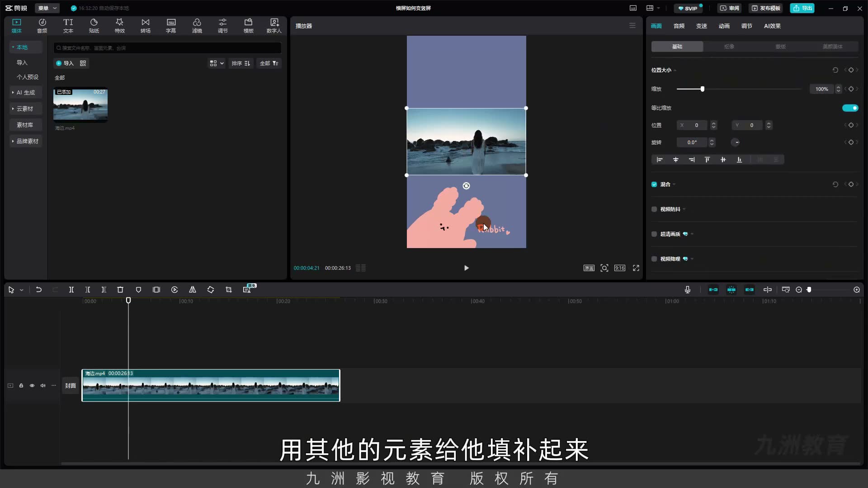The width and height of the screenshot is (868, 488).
Task: Click the 缩放 scale slider handle
Action: (x=702, y=89)
